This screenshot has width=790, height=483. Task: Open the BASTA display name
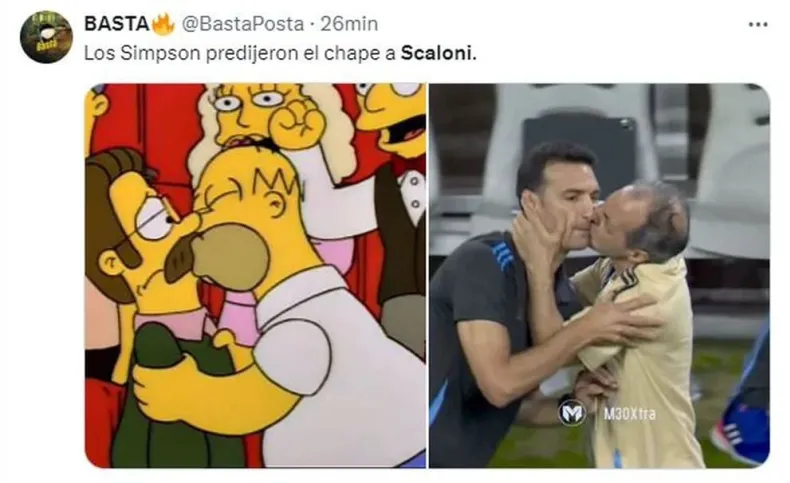pos(116,24)
